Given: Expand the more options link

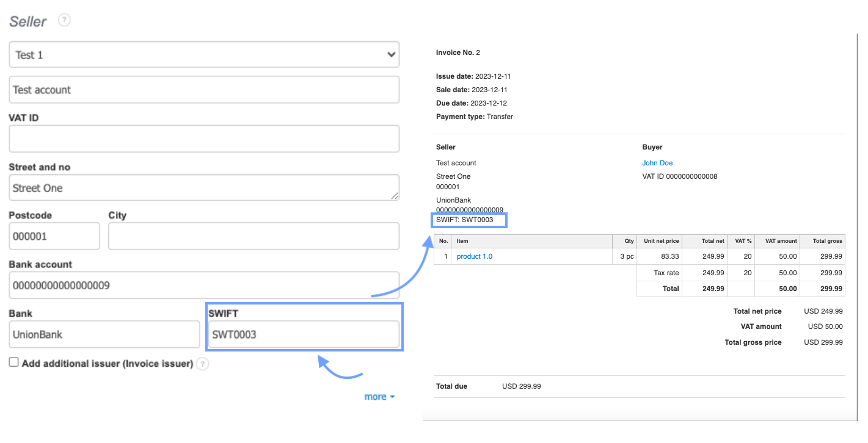Looking at the screenshot, I should tap(379, 397).
